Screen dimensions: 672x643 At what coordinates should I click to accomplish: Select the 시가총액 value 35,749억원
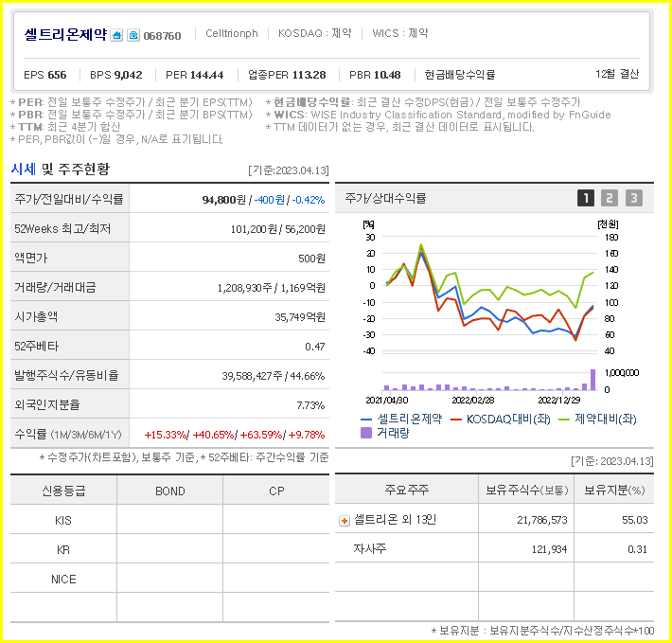click(x=300, y=317)
